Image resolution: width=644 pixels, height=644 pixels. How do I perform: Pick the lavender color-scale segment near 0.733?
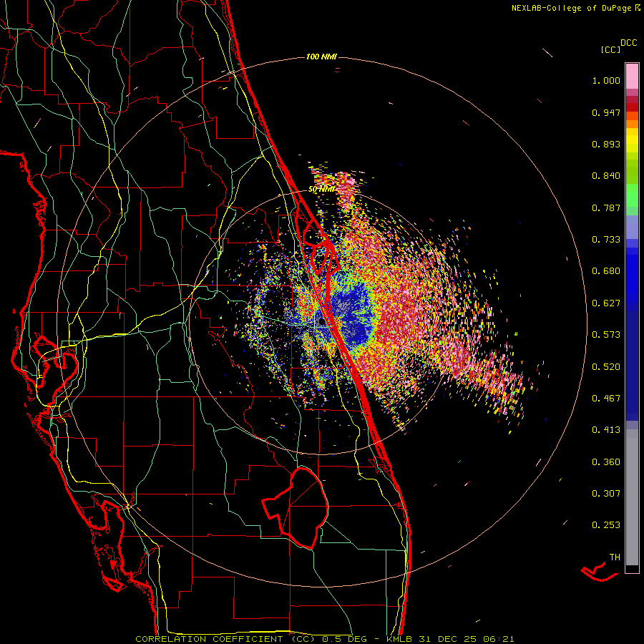coord(632,227)
